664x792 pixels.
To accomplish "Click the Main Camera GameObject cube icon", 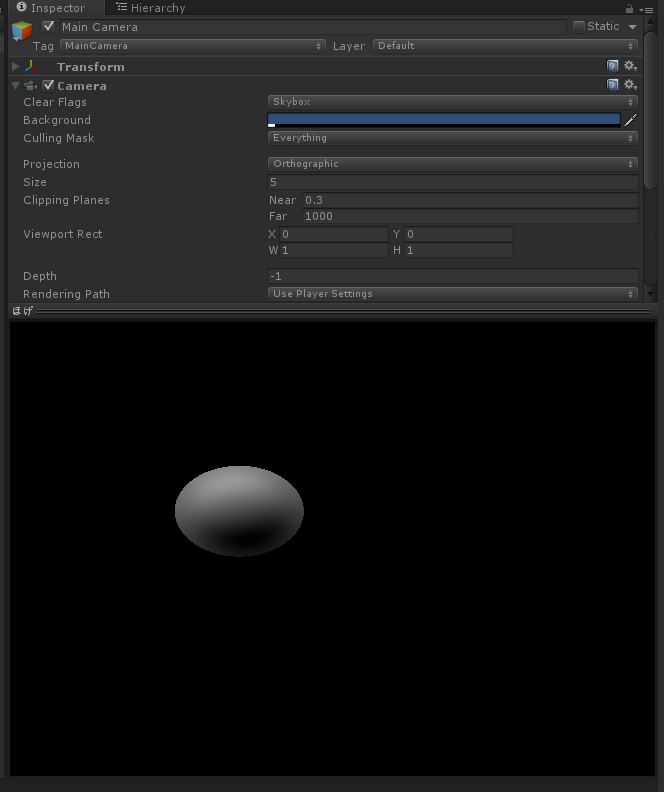I will 22,31.
